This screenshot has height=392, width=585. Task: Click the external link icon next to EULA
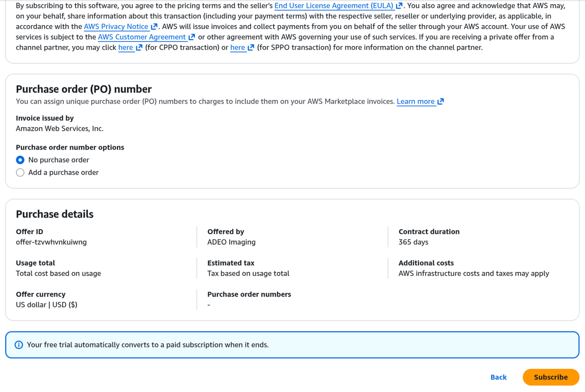click(x=399, y=6)
